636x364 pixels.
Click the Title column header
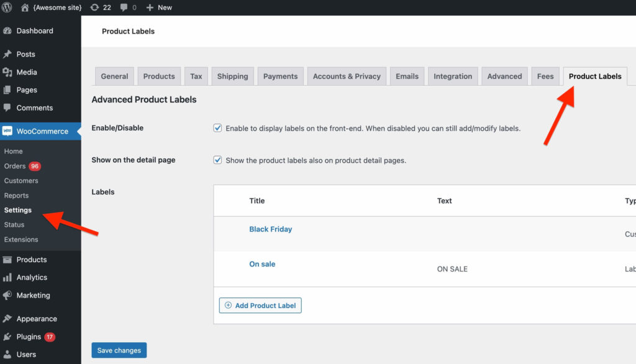tap(257, 201)
